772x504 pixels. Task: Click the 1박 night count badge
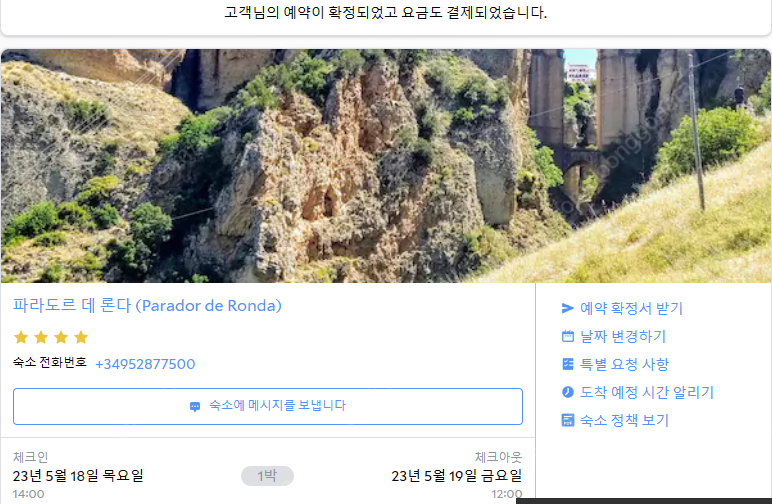pos(267,476)
